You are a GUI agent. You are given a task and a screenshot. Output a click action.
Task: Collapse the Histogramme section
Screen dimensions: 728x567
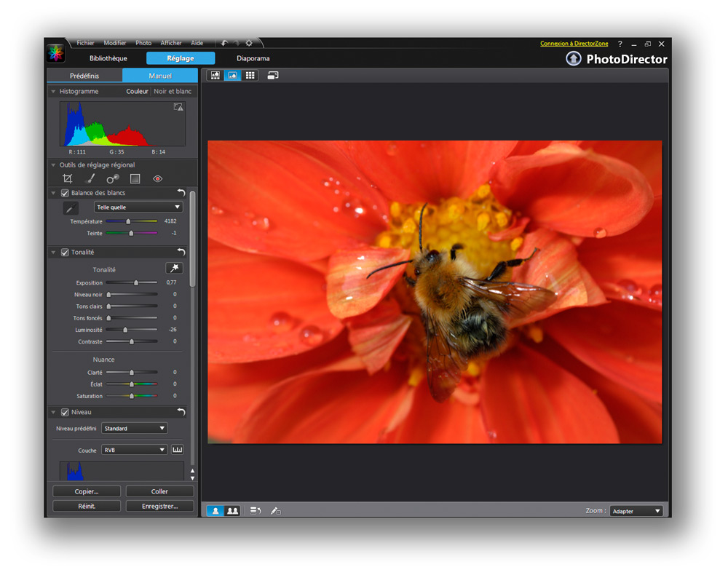pos(53,92)
